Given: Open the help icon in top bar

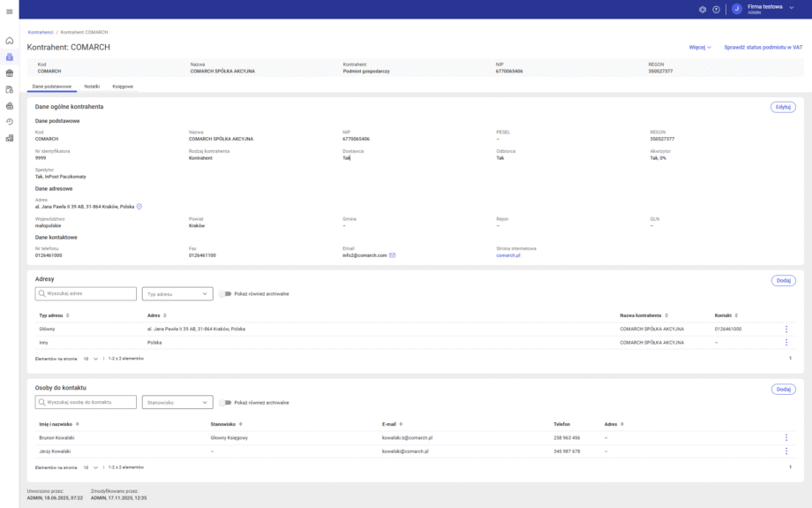Looking at the screenshot, I should click(716, 9).
